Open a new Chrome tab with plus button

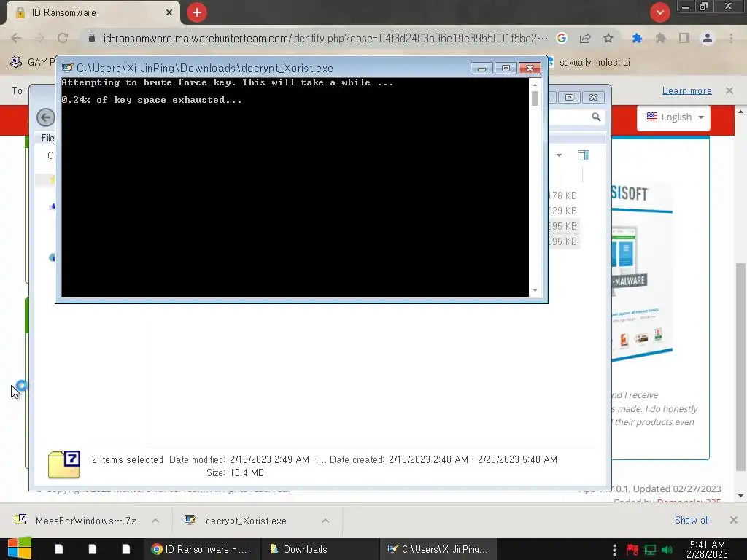(x=197, y=12)
